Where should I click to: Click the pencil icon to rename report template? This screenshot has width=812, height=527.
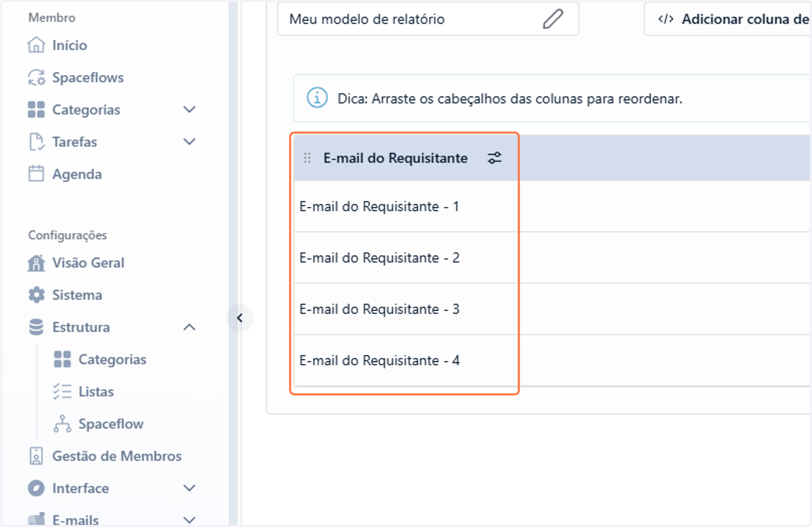(x=553, y=19)
